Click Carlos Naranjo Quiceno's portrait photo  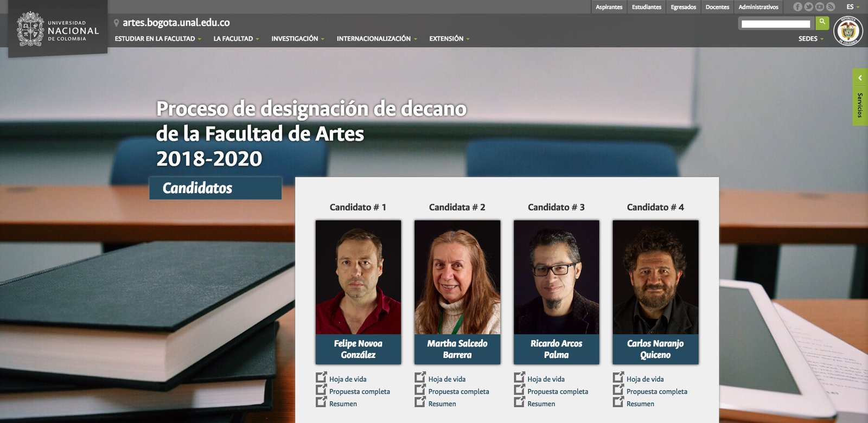point(655,277)
